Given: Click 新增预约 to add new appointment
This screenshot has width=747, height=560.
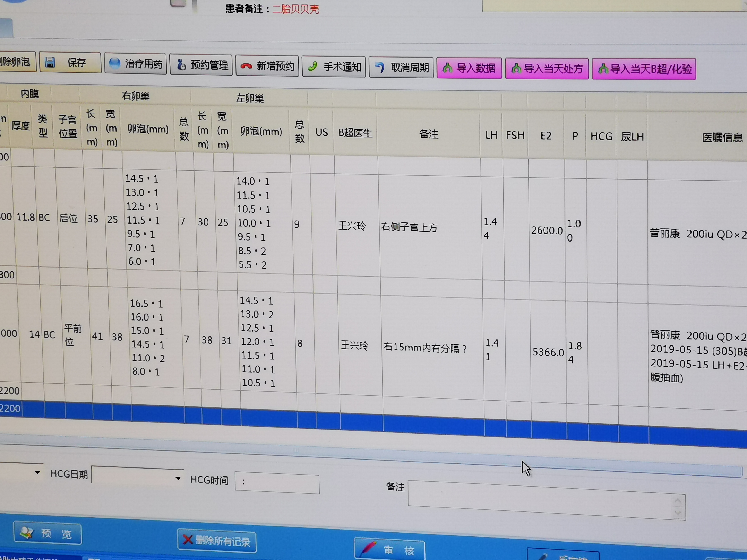Looking at the screenshot, I should click(267, 66).
